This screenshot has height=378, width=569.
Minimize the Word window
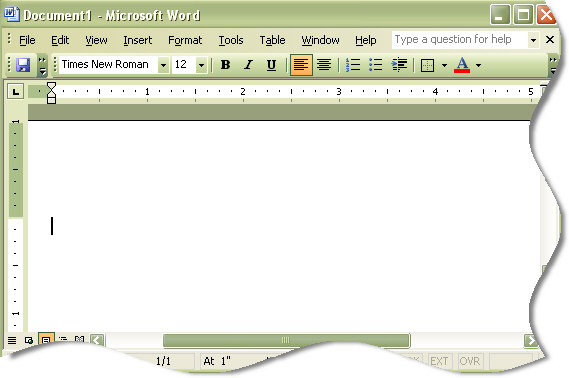tap(500, 15)
